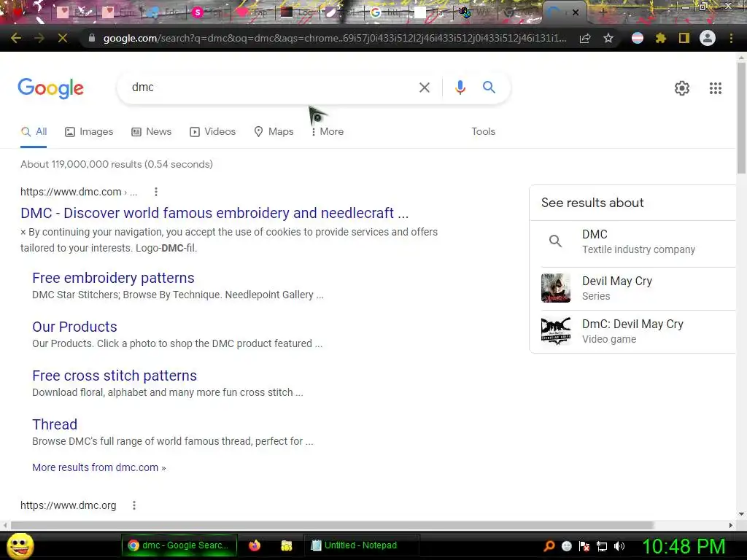Click the scroll-right arrow of the horizontal scrollbar

click(730, 525)
